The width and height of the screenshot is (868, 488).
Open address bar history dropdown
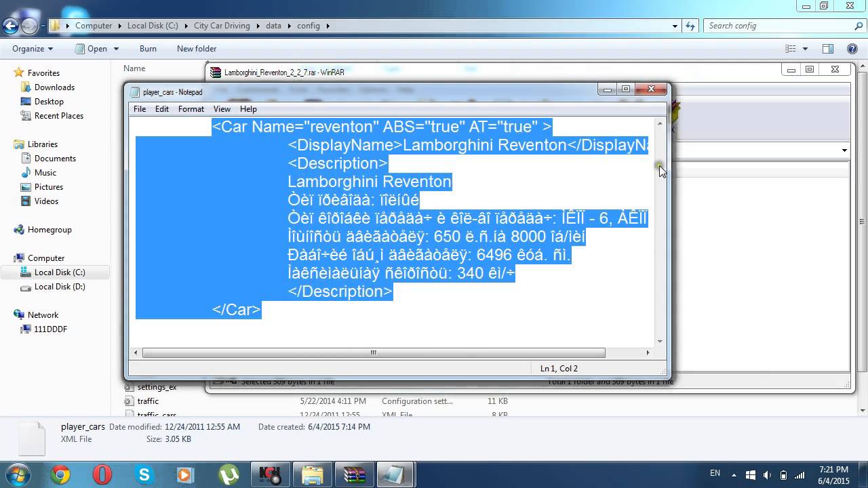point(675,26)
